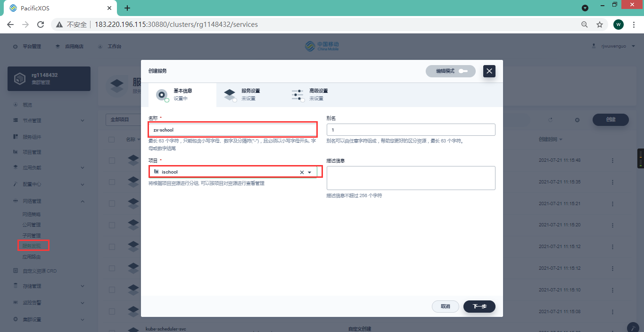The image size is (644, 332).
Task: Expand the 项目 dropdown arrow
Action: coord(310,173)
